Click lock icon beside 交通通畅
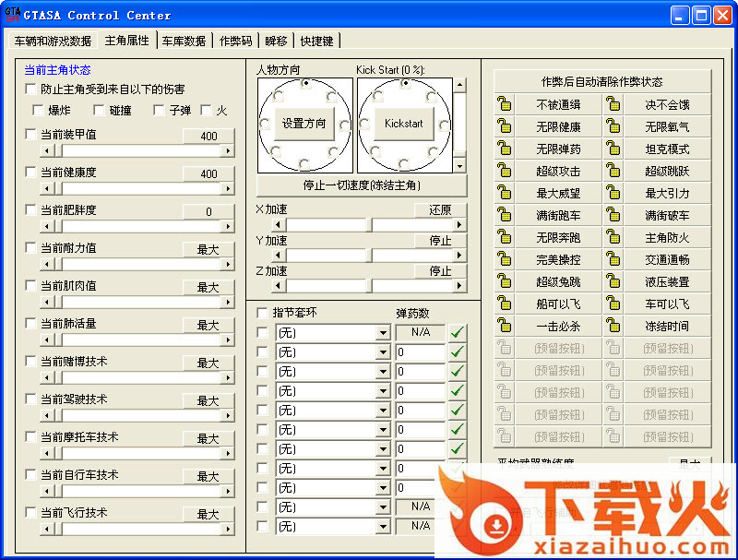The height and width of the screenshot is (560, 738). point(613,259)
